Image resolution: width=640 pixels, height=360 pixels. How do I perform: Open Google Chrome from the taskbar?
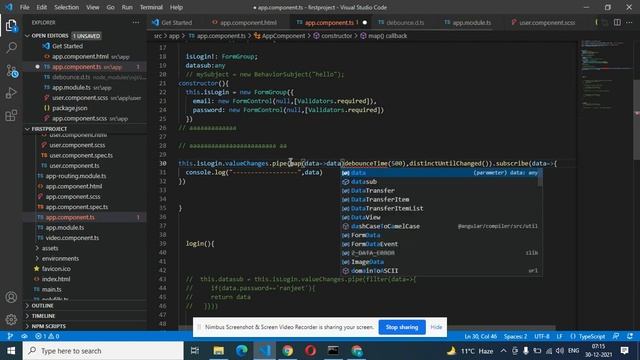[288, 351]
